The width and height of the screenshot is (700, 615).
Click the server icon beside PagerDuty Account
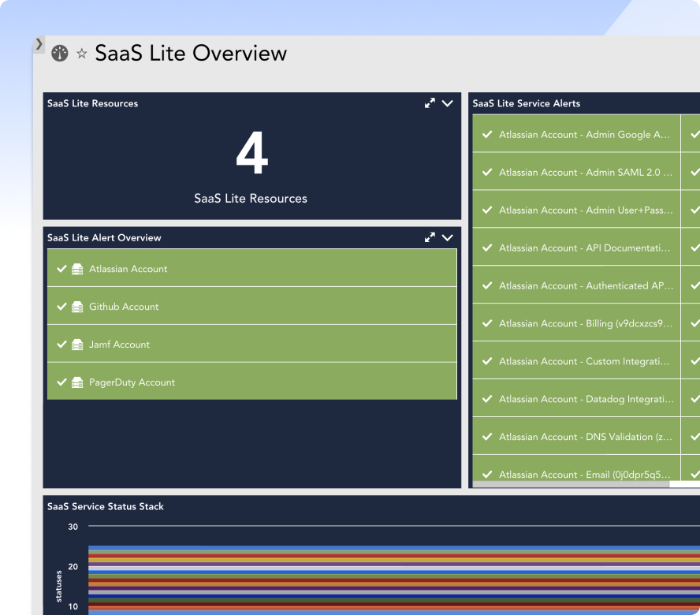(77, 382)
